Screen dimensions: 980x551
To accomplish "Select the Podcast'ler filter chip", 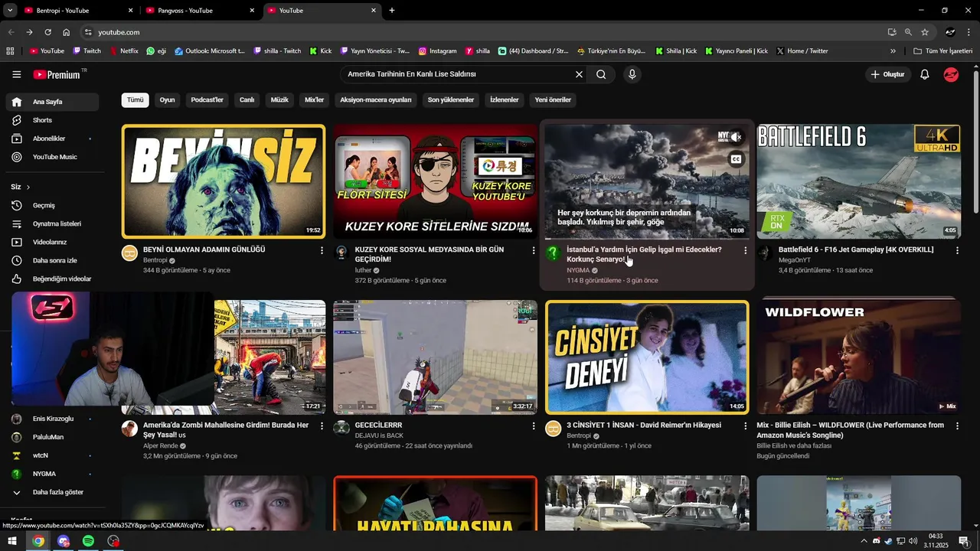I will click(207, 99).
